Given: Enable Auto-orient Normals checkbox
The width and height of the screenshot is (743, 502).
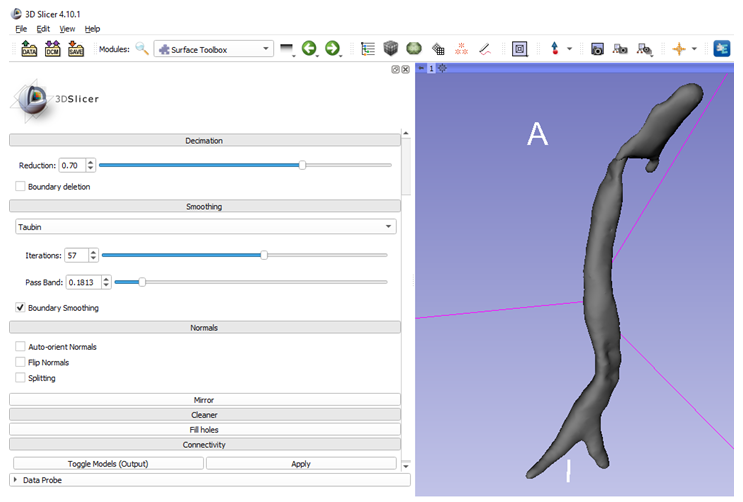Looking at the screenshot, I should [x=21, y=347].
